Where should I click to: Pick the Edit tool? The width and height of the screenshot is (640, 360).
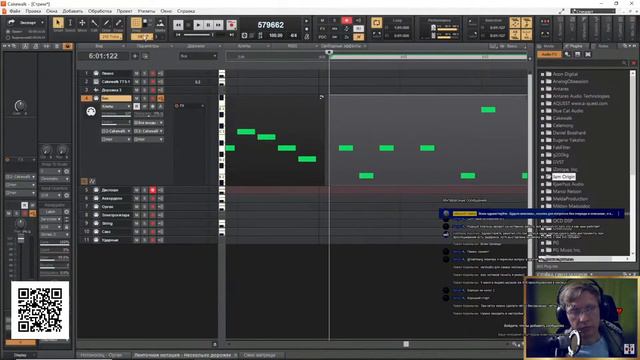(94, 23)
